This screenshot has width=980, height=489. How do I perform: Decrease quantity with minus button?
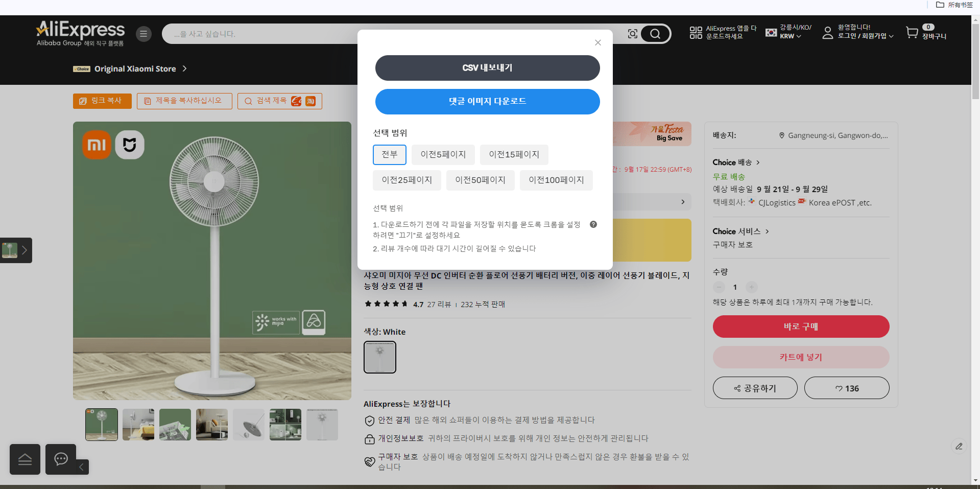pyautogui.click(x=719, y=287)
